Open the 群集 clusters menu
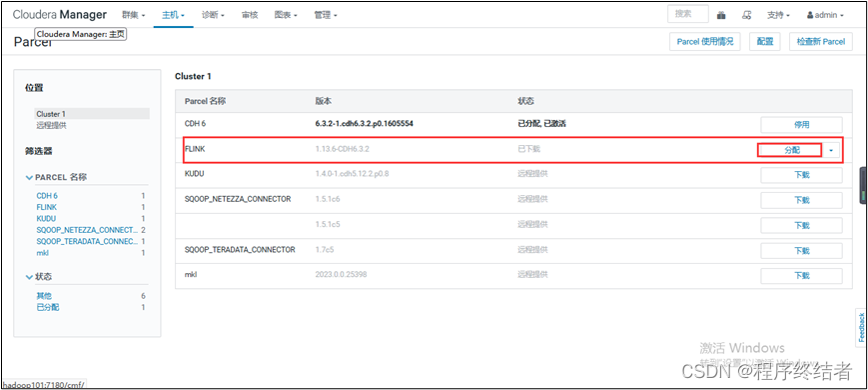This screenshot has height=390, width=868. 133,16
